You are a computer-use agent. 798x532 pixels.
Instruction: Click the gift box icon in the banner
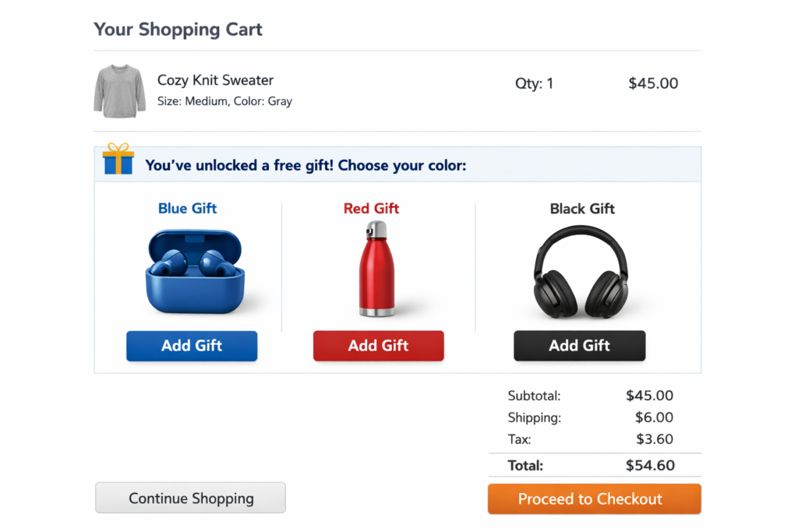[118, 162]
